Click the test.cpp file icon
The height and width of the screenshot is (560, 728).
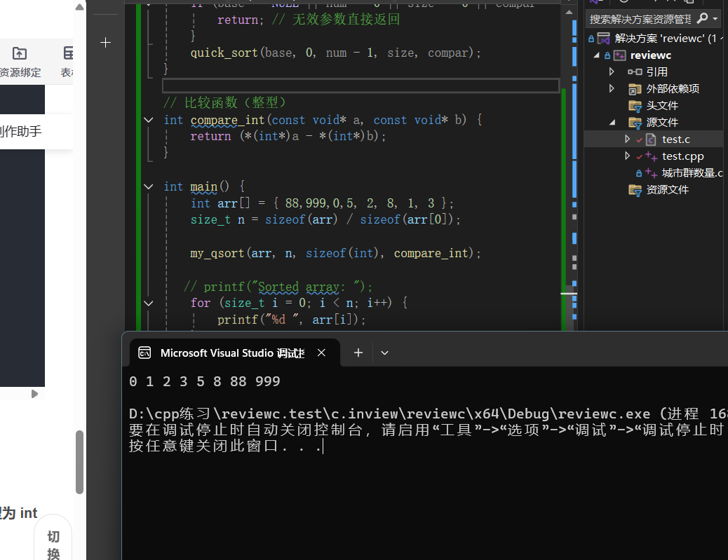[x=651, y=156]
